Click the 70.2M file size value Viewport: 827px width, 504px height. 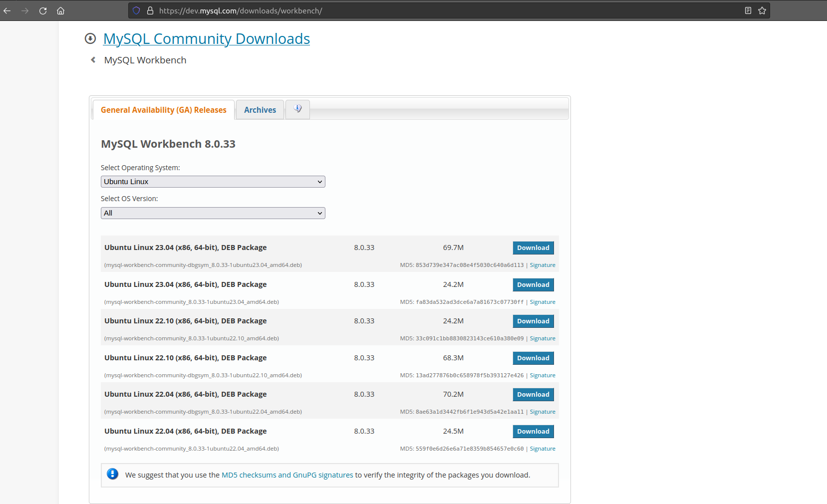tap(453, 394)
